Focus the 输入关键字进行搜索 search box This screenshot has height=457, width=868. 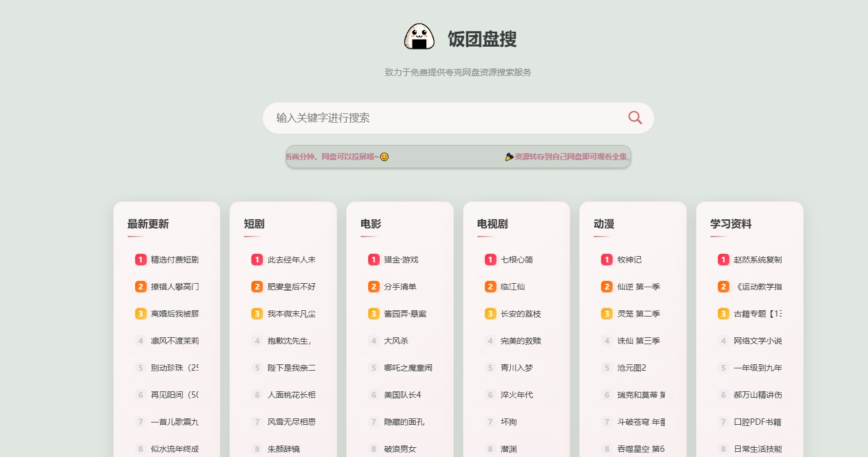point(443,118)
